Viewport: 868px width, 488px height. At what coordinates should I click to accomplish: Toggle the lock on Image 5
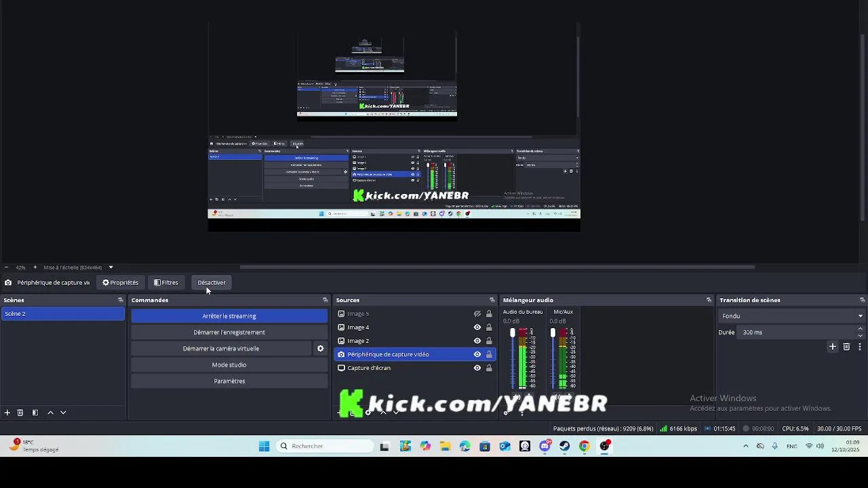[x=489, y=314]
